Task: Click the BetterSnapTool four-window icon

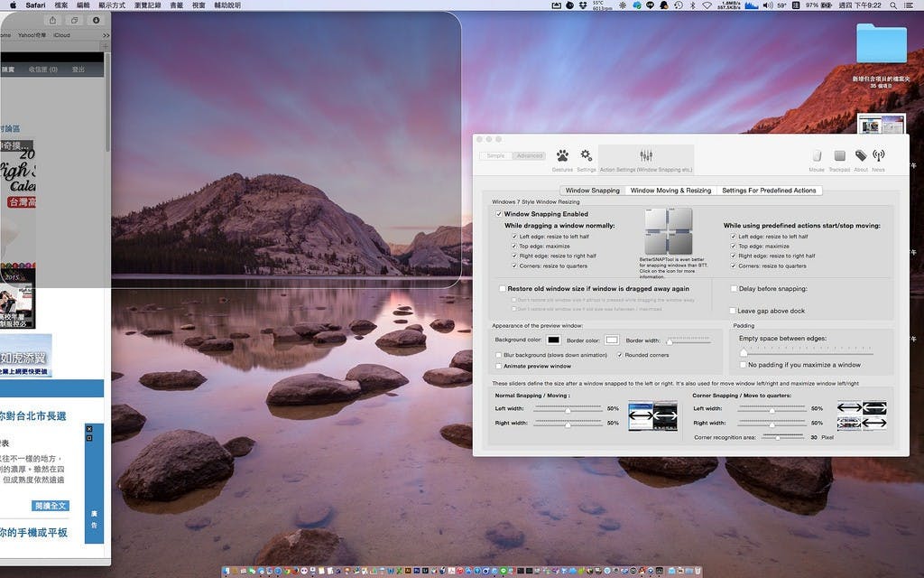Action: [x=669, y=231]
